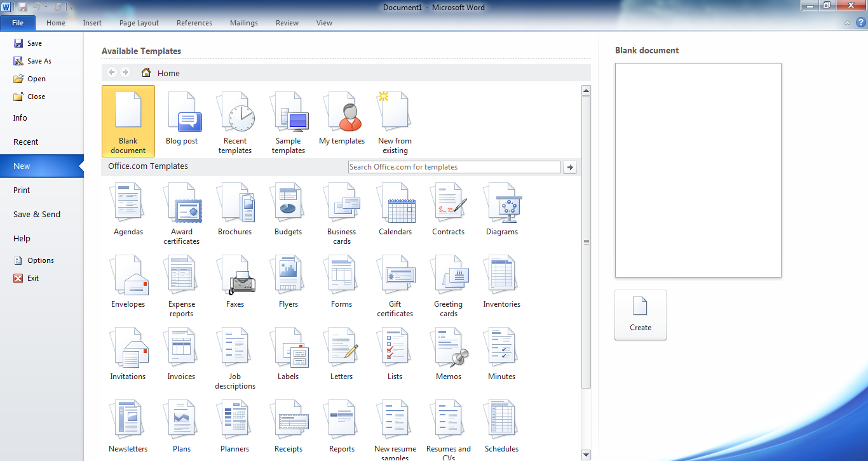The height and width of the screenshot is (461, 868).
Task: Click the template list scroll down arrow
Action: 586,455
